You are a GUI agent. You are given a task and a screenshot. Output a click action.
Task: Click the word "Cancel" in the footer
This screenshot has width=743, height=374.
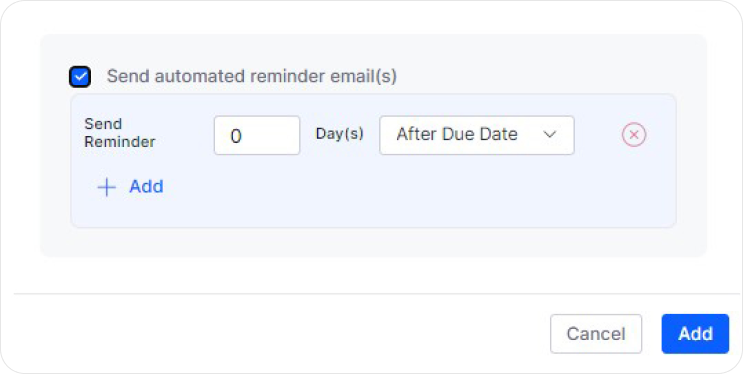click(x=596, y=334)
